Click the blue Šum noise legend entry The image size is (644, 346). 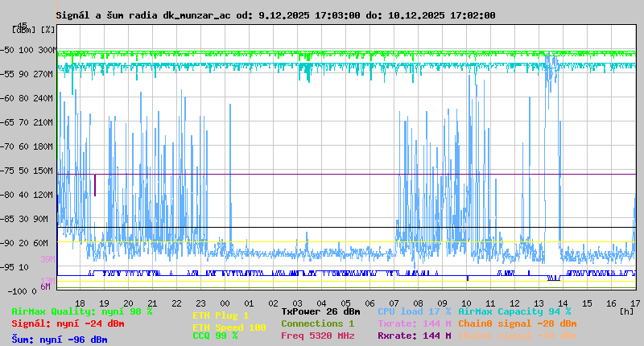coord(60,339)
